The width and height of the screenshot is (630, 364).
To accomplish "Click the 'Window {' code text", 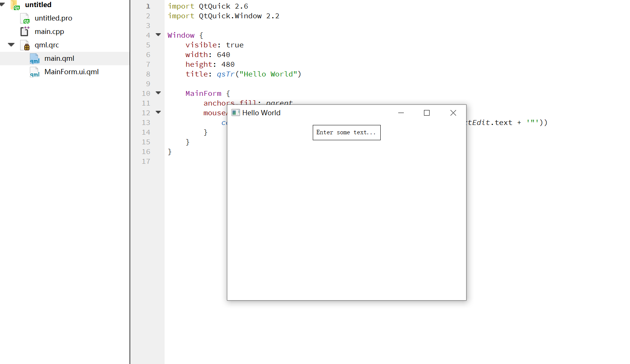I will (185, 35).
